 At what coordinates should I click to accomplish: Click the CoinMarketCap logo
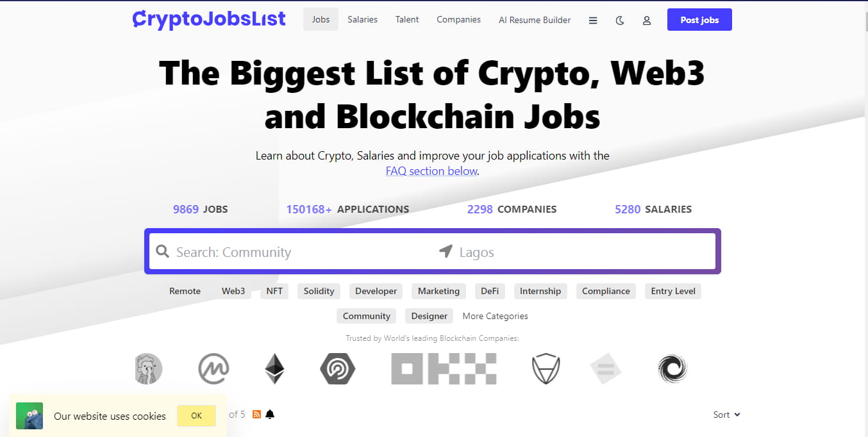click(213, 369)
